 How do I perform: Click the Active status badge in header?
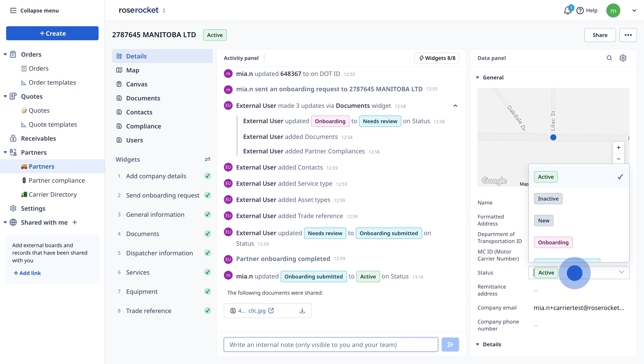(215, 35)
